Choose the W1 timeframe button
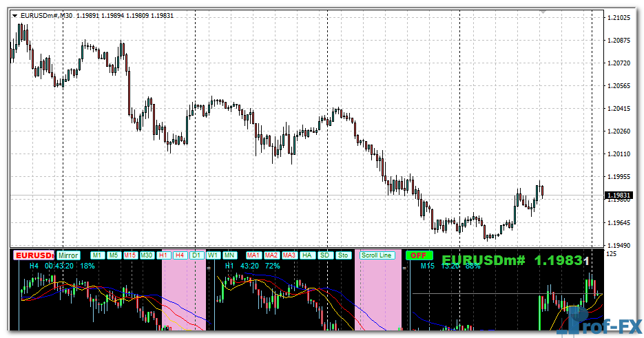The image size is (644, 338). coord(214,255)
